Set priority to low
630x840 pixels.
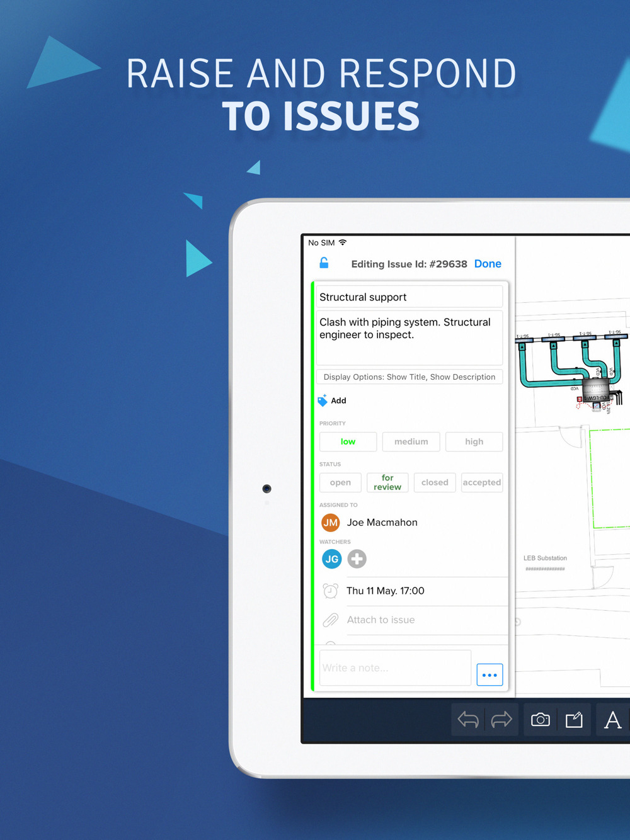pos(348,442)
